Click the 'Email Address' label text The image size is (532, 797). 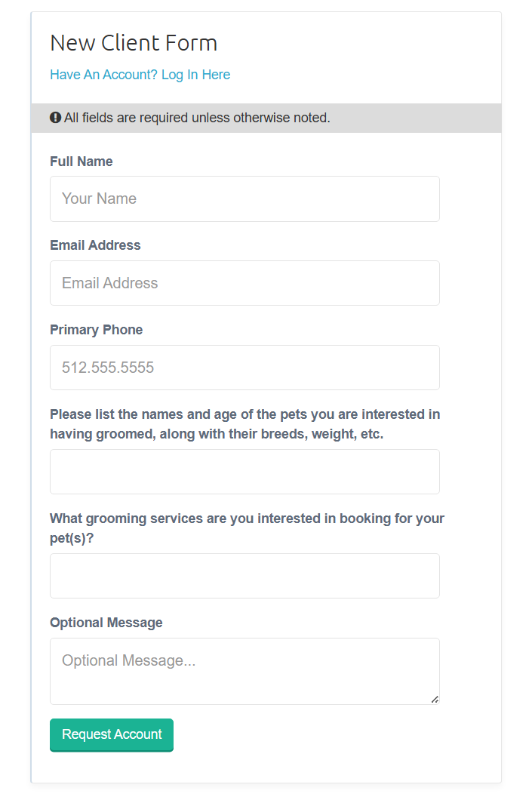95,245
